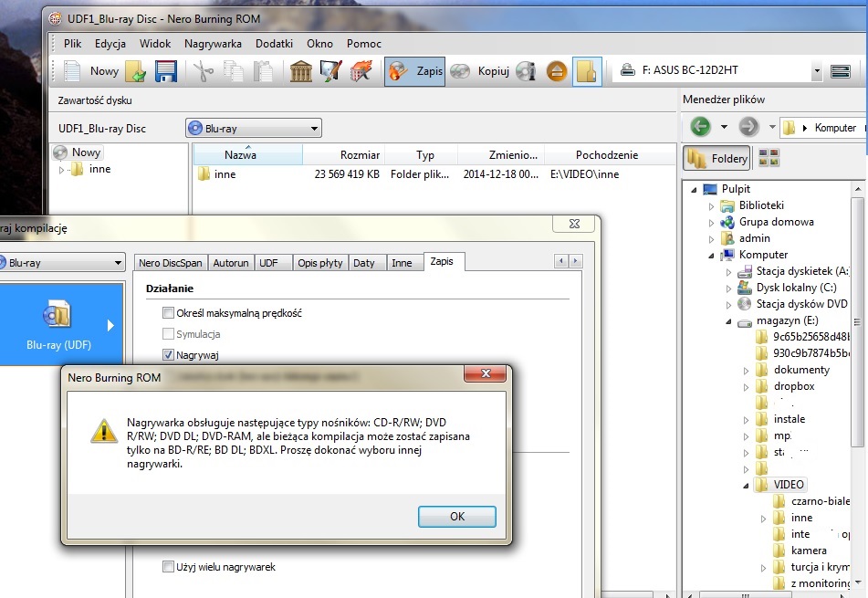The height and width of the screenshot is (598, 868).
Task: Click the museum building toolbar icon
Action: tap(301, 71)
